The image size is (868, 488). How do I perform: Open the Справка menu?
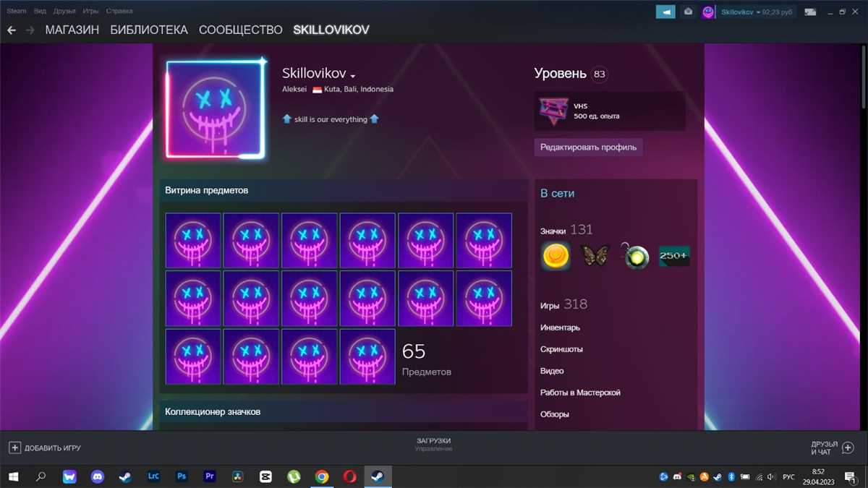click(119, 12)
